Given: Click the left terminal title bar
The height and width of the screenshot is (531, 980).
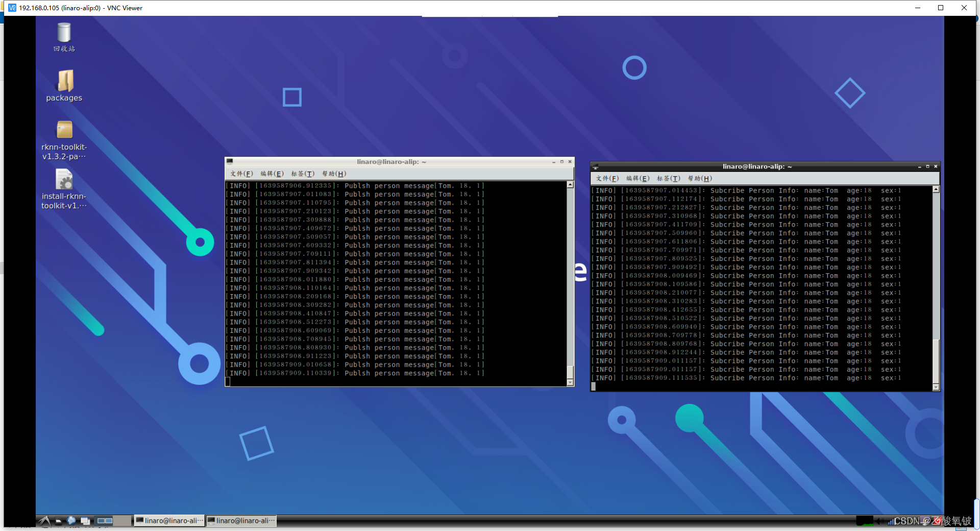Looking at the screenshot, I should [391, 162].
